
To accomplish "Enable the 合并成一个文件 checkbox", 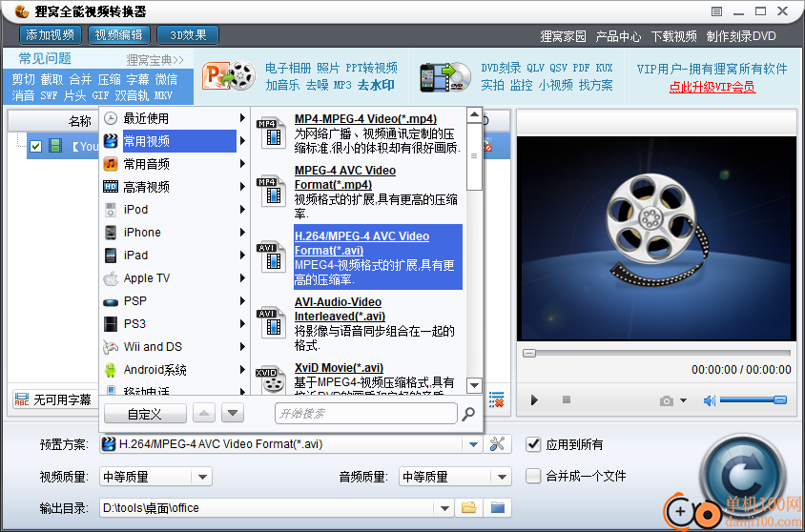I will coord(534,476).
